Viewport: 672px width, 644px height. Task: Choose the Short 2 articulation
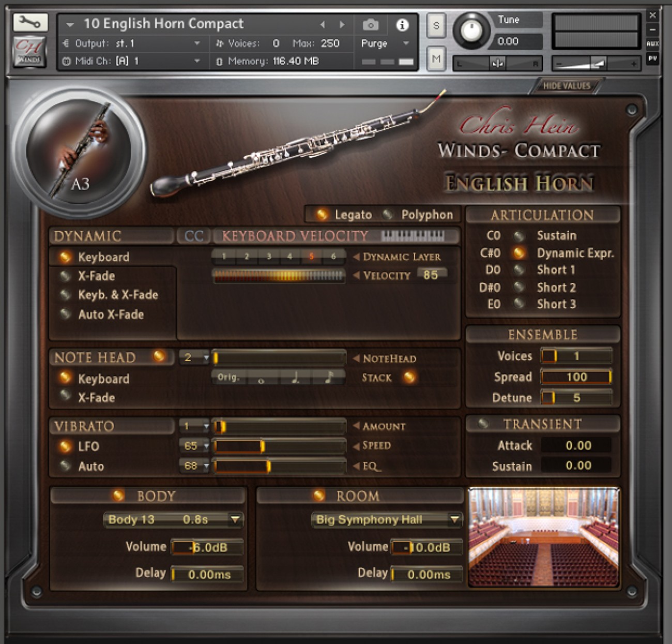519,287
